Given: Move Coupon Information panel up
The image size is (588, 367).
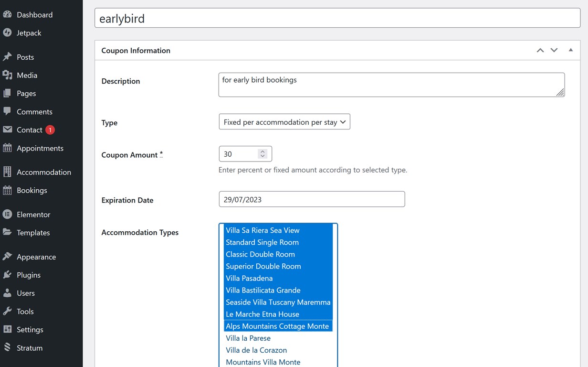Looking at the screenshot, I should coord(540,50).
